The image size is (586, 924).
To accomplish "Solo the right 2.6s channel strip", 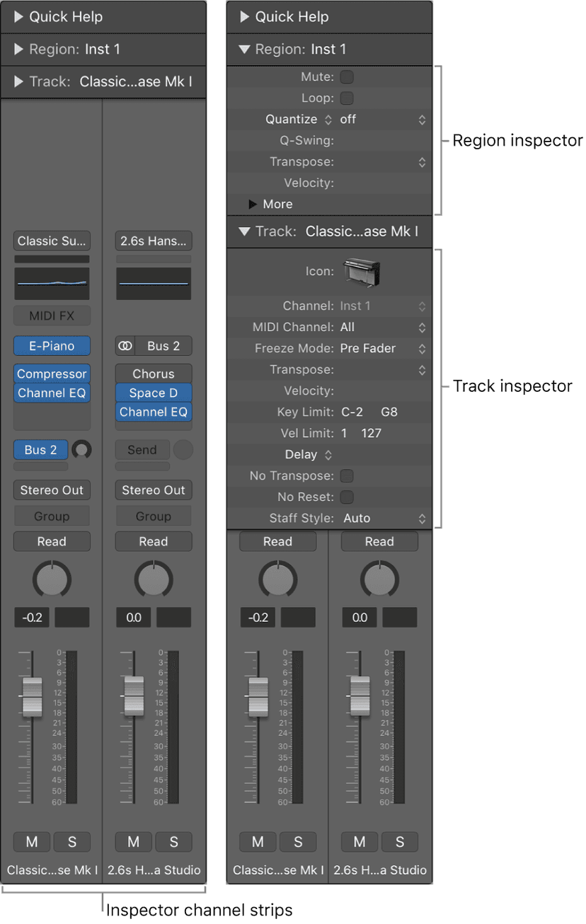I will (400, 842).
